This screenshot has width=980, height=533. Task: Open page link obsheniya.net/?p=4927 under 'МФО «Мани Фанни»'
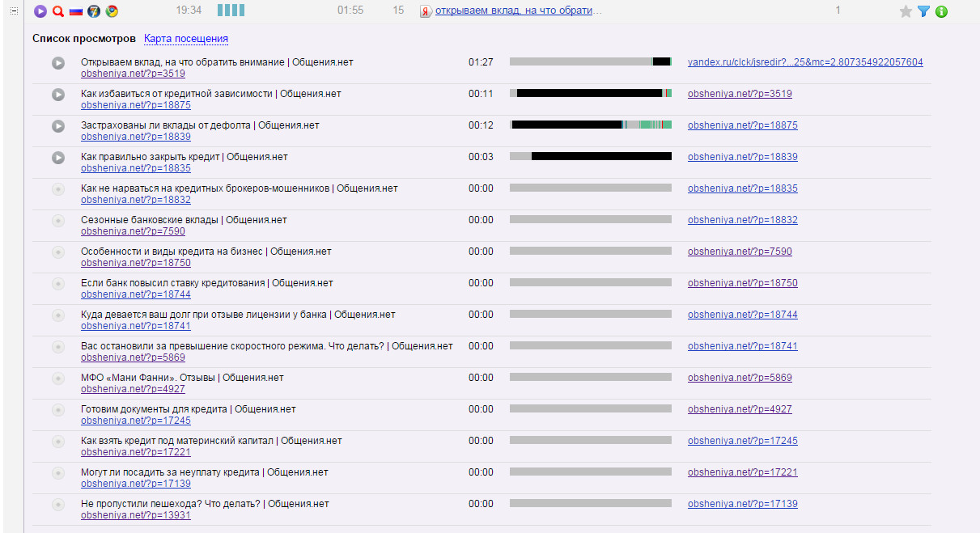(x=133, y=389)
